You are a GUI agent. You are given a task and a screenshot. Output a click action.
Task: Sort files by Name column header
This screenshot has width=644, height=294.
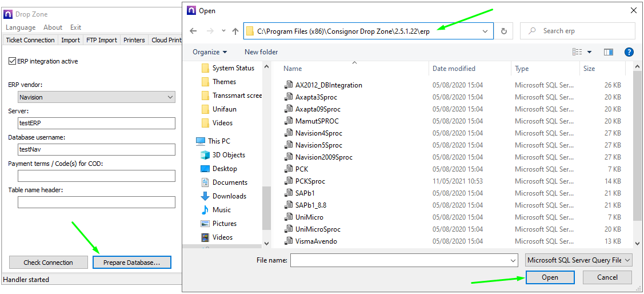tap(355, 69)
